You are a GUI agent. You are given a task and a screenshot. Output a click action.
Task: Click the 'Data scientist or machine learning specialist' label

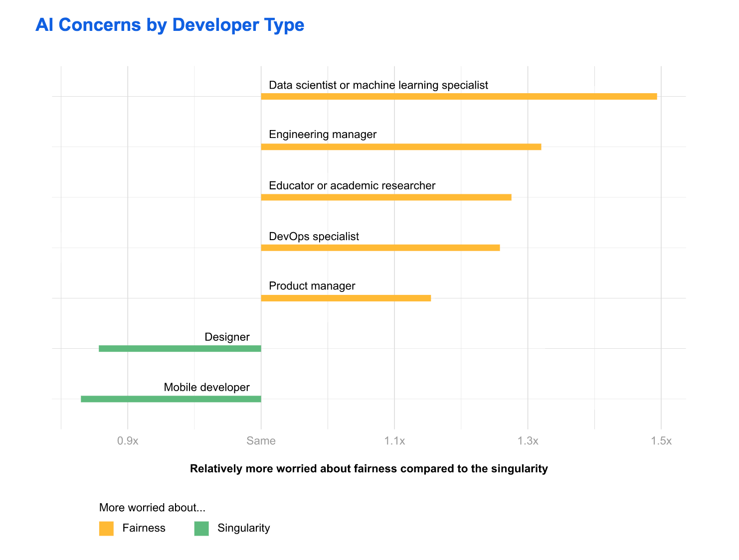click(378, 85)
